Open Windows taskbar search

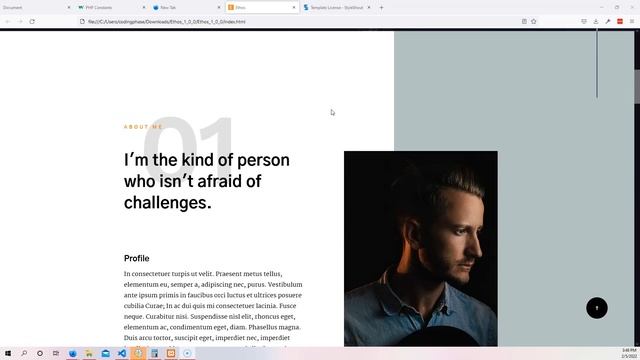(24, 353)
